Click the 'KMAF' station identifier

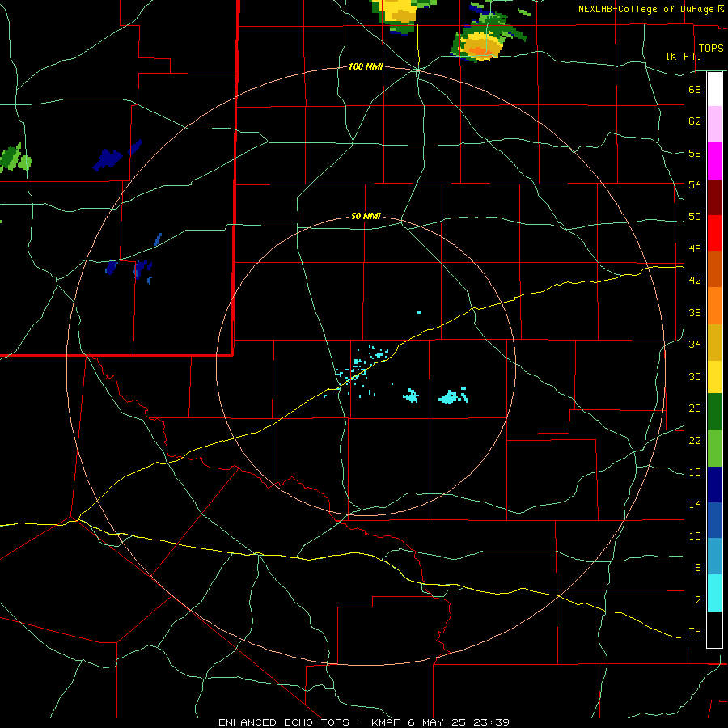385,722
